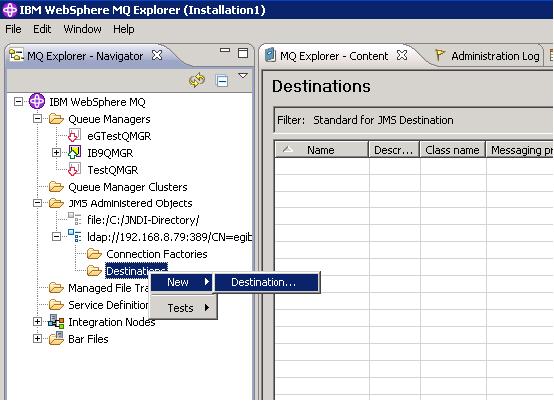Select the Connection Factories tree label

(x=157, y=254)
